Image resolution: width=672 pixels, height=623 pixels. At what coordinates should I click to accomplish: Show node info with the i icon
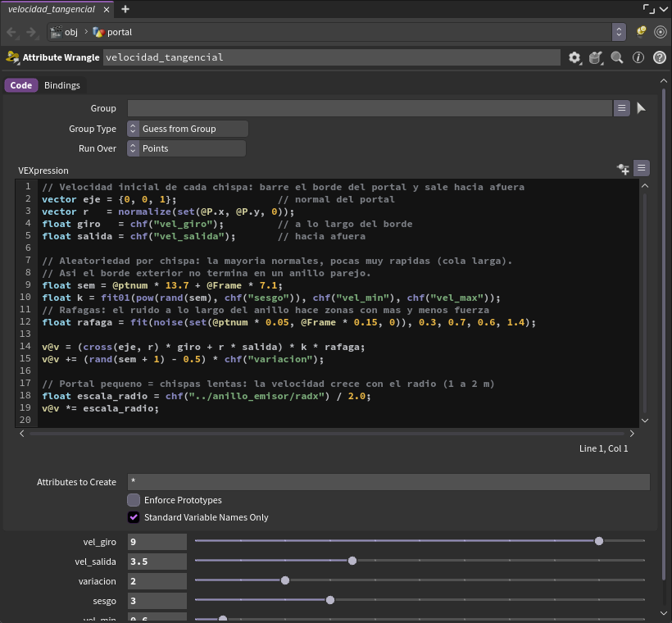[x=638, y=57]
